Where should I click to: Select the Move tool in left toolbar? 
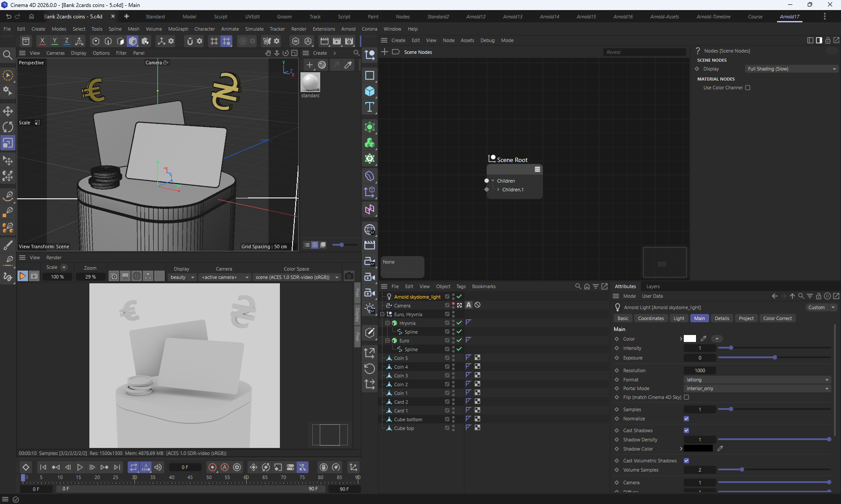click(x=8, y=111)
